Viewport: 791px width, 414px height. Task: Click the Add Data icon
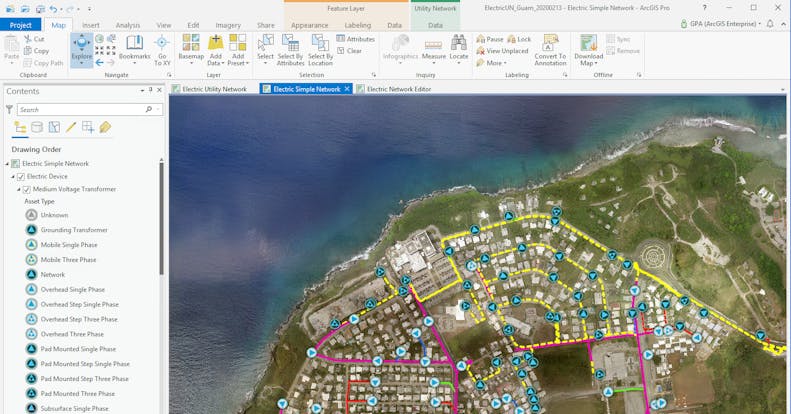pos(215,42)
